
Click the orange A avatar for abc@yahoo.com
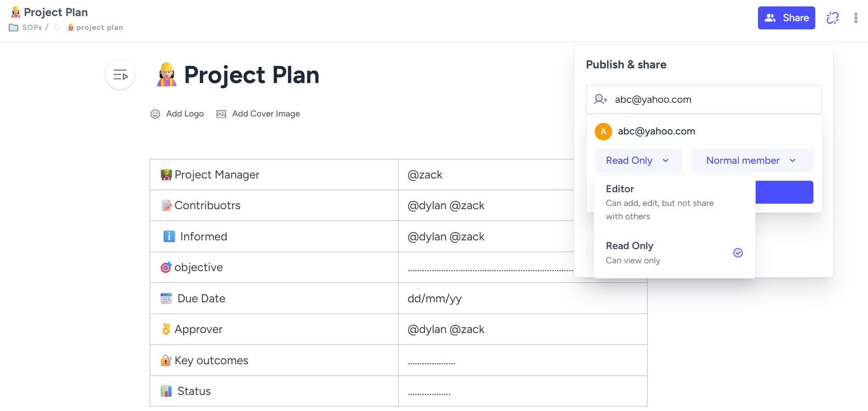pyautogui.click(x=603, y=132)
